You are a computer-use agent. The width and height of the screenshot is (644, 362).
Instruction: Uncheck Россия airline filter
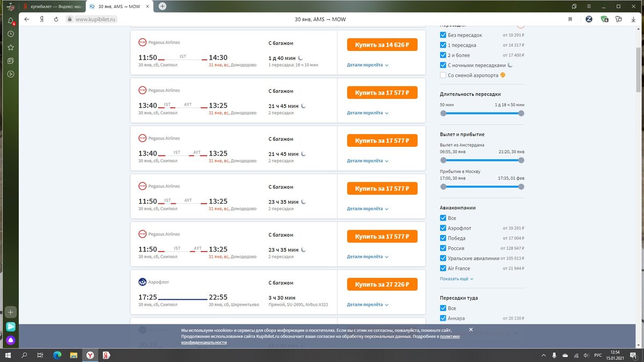point(443,248)
